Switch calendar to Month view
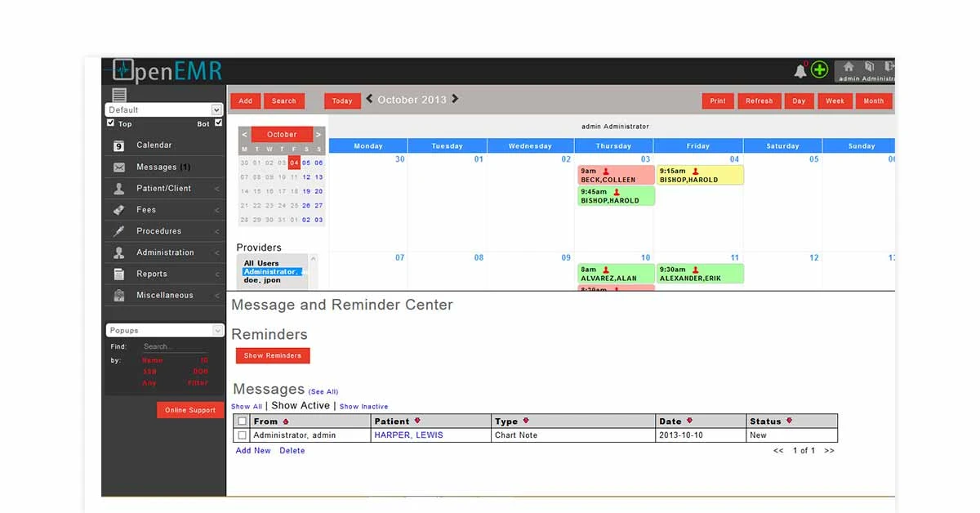The height and width of the screenshot is (513, 980). pos(873,100)
